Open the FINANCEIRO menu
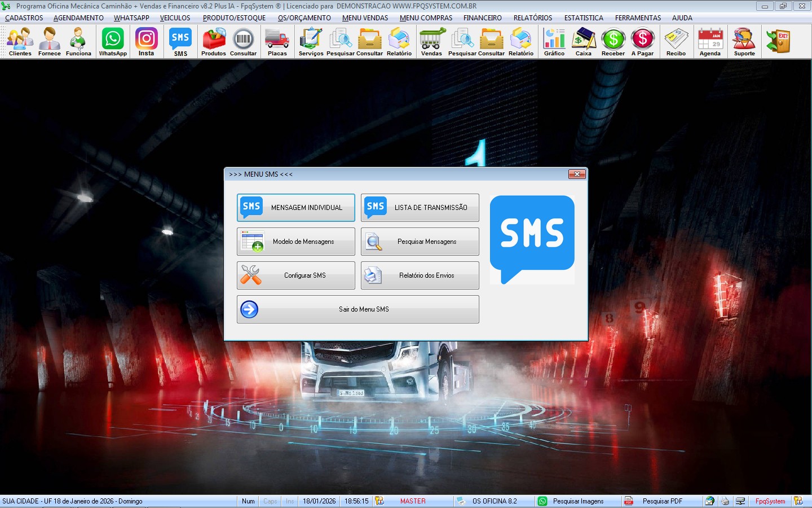This screenshot has height=508, width=812. [x=482, y=18]
